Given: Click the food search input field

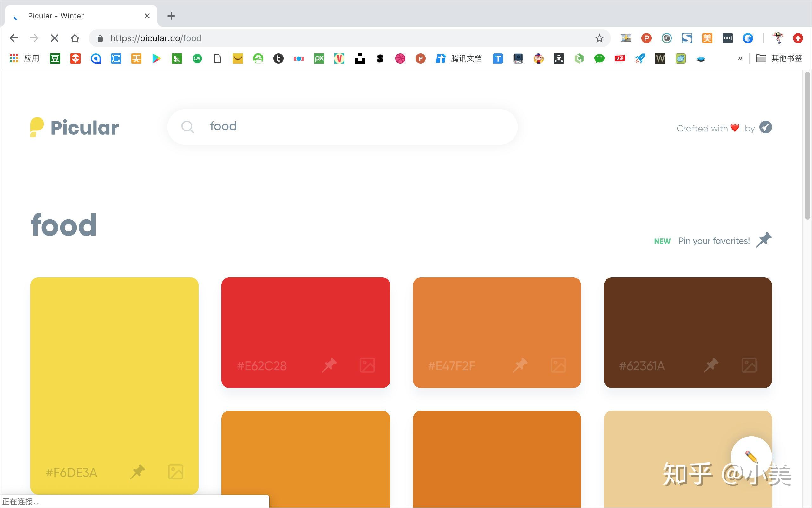Looking at the screenshot, I should click(x=342, y=127).
